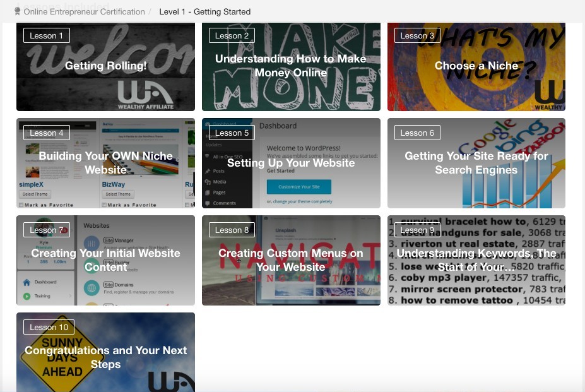Open the 'Getting Rolling!' lesson title
The height and width of the screenshot is (392, 585).
coord(105,66)
